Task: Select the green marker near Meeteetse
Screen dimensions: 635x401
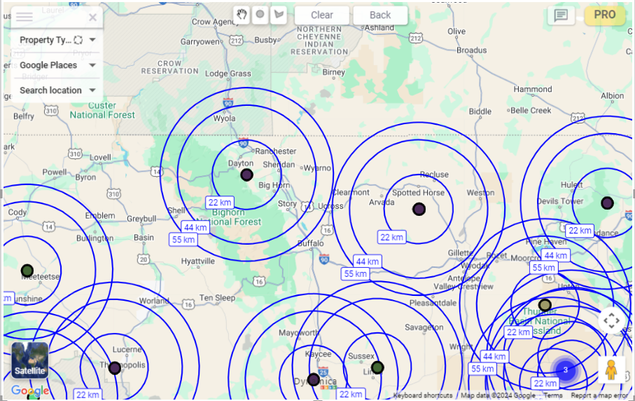Action: [27, 270]
